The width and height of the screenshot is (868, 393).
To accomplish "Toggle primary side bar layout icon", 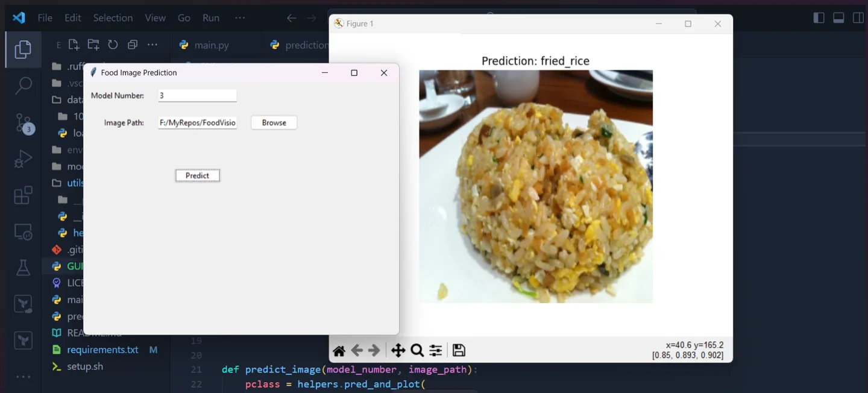I will point(819,18).
